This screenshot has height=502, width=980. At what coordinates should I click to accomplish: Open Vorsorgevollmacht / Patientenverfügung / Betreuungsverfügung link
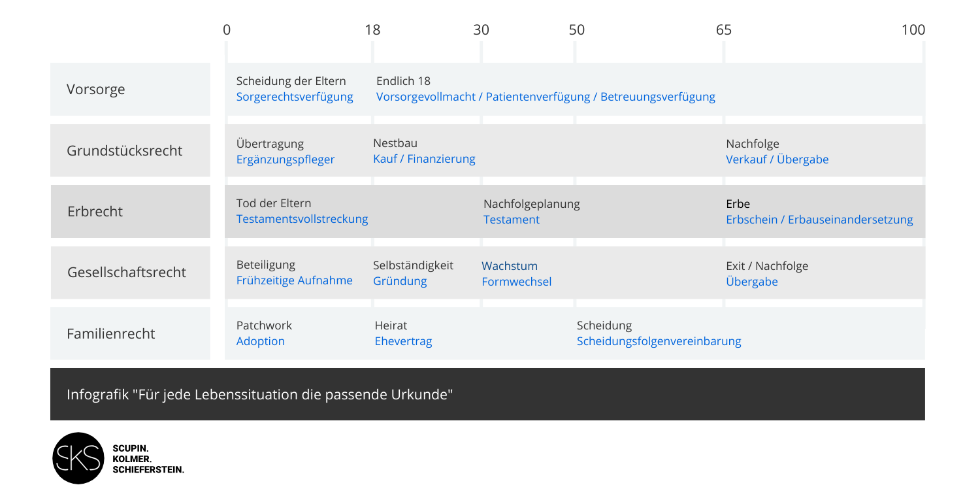(546, 97)
